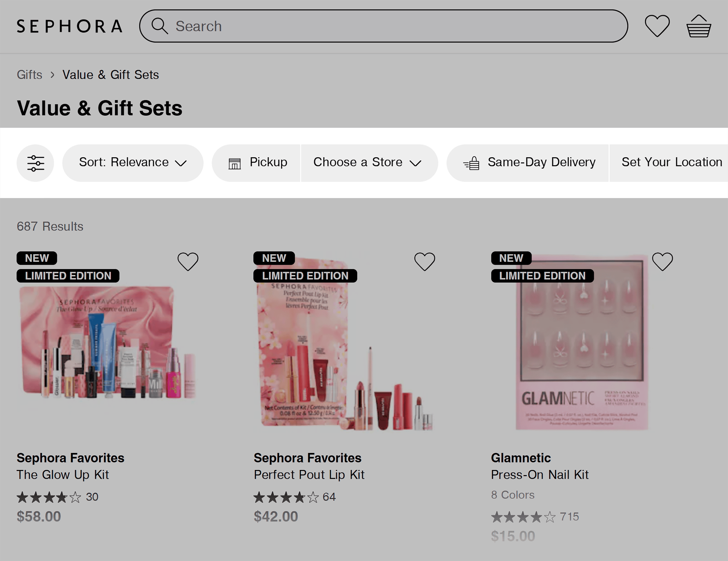Viewport: 728px width, 561px height.
Task: Click the breadcrumb Gifts link
Action: tap(29, 74)
